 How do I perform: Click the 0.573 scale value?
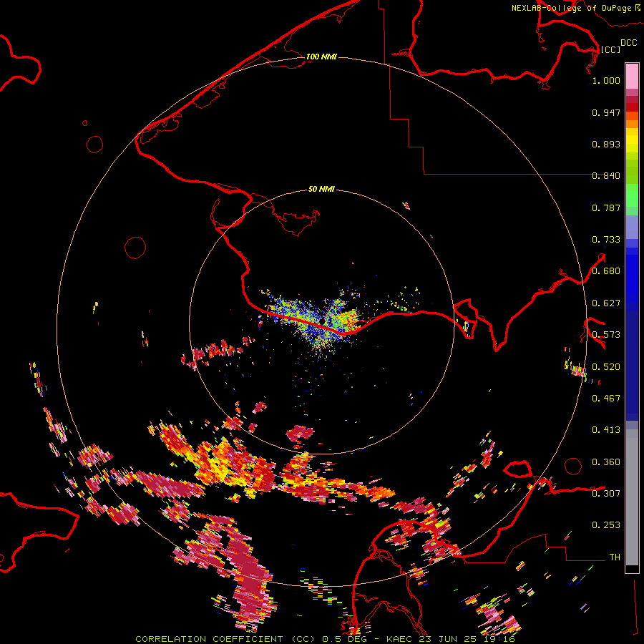(x=606, y=335)
